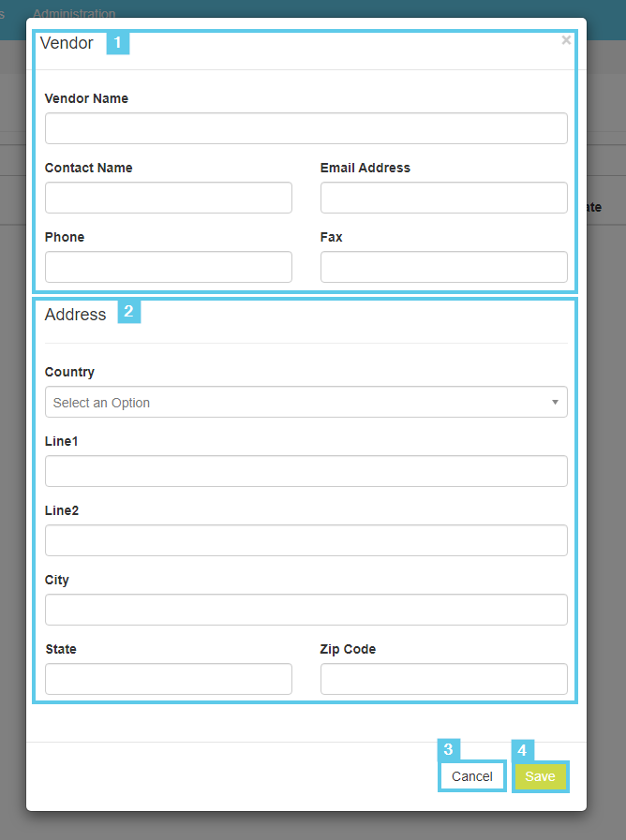Focus the Zip Code field
The height and width of the screenshot is (840, 626).
[443, 679]
